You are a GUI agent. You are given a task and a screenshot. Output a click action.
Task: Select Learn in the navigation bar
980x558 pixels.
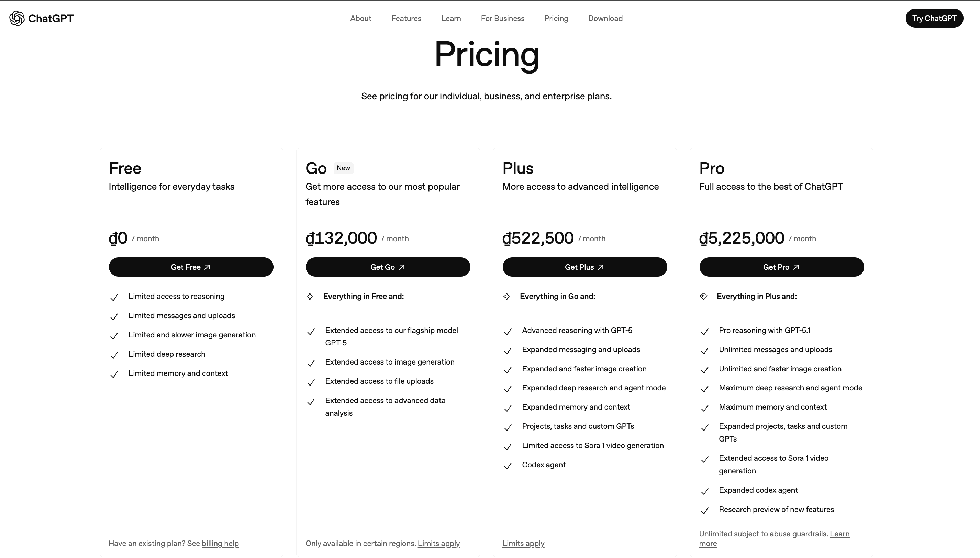pos(451,18)
